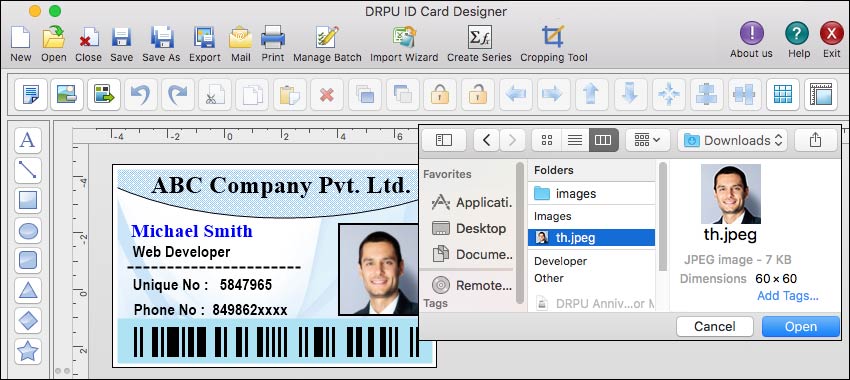The image size is (850, 380).
Task: Click the New document icon
Action: [x=20, y=37]
